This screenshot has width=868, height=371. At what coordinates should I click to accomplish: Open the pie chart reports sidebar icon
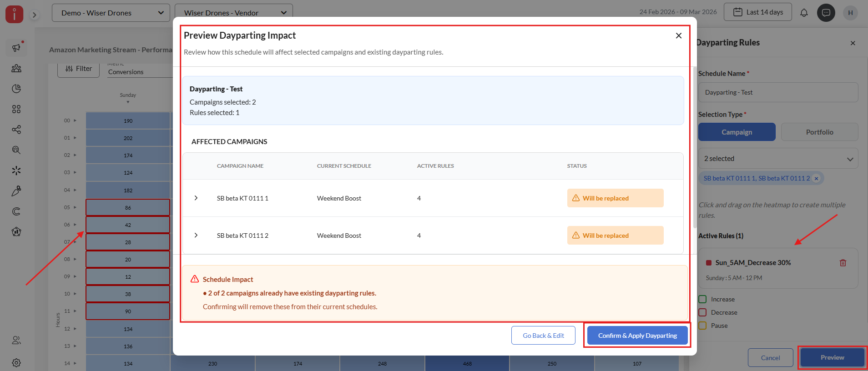[x=16, y=89]
